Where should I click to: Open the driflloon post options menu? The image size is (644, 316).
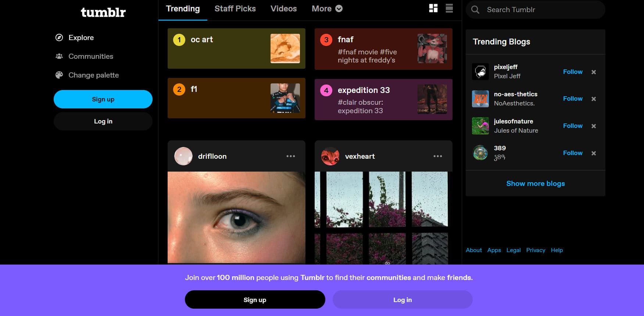click(291, 156)
